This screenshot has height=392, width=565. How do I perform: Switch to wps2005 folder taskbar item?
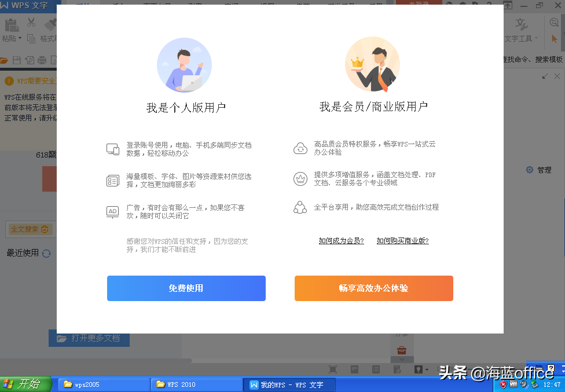click(104, 384)
